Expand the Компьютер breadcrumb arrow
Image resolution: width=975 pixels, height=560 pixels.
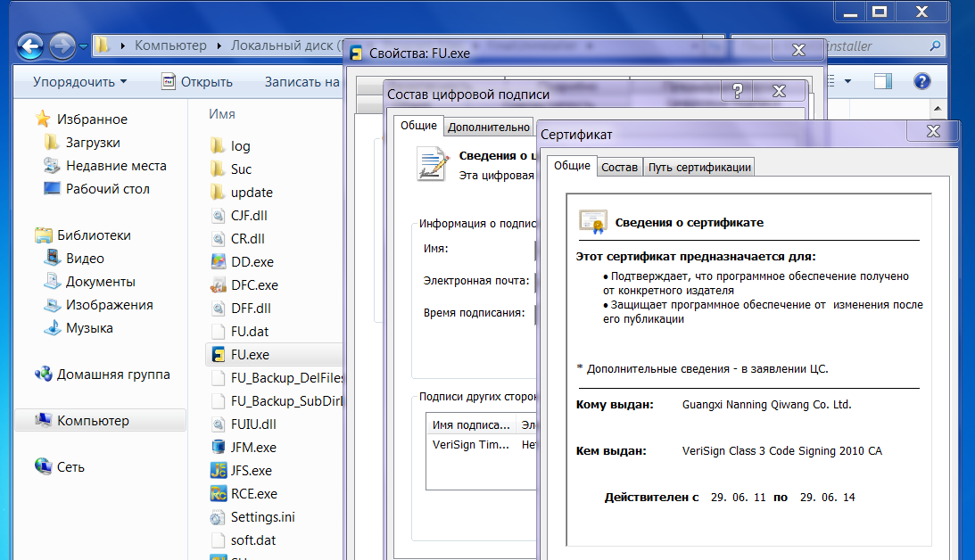tap(217, 45)
